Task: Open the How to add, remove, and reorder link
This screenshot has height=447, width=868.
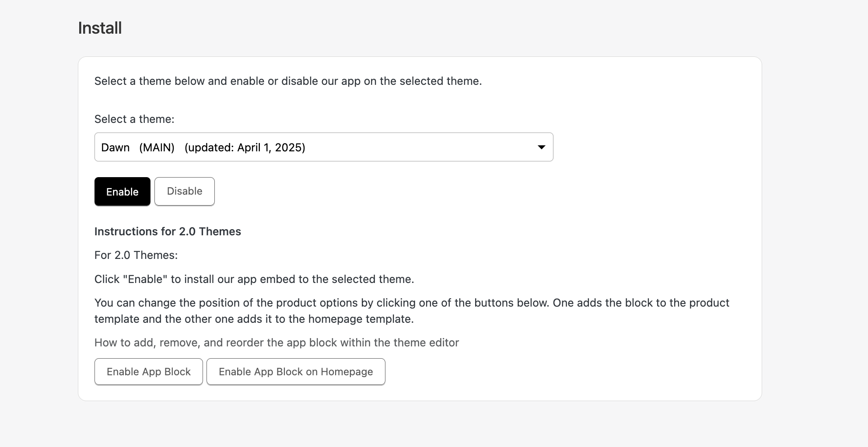Action: (276, 342)
